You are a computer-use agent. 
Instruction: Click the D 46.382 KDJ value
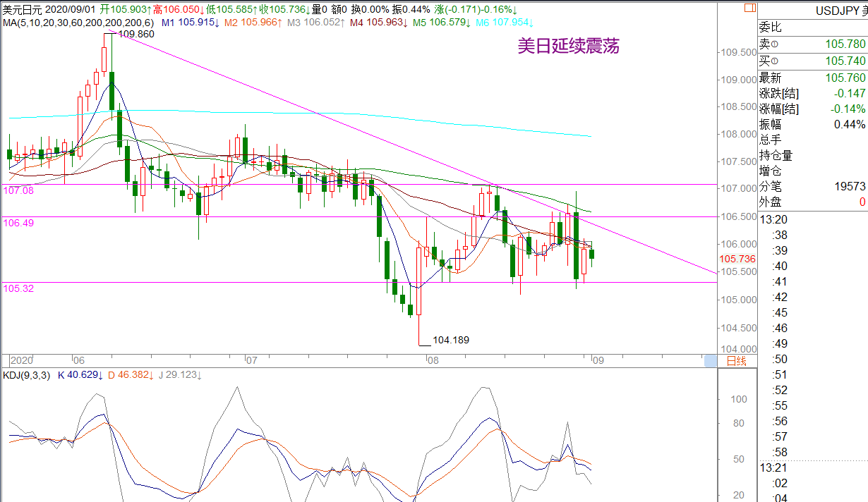coord(131,375)
